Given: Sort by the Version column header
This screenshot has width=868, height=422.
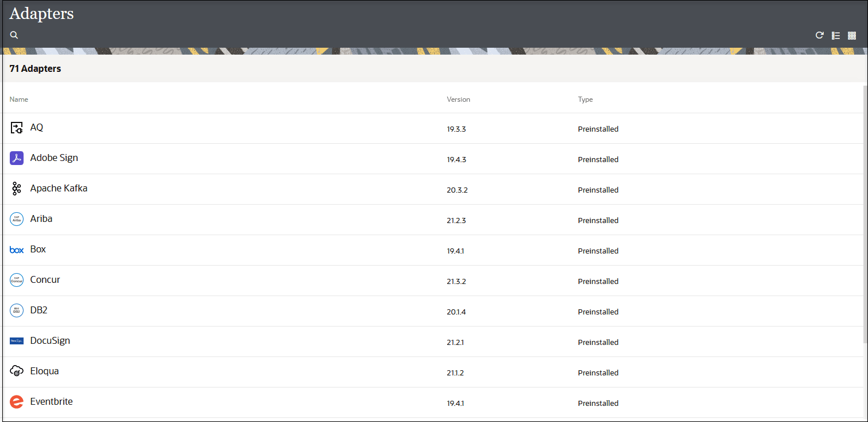Looking at the screenshot, I should (x=458, y=99).
